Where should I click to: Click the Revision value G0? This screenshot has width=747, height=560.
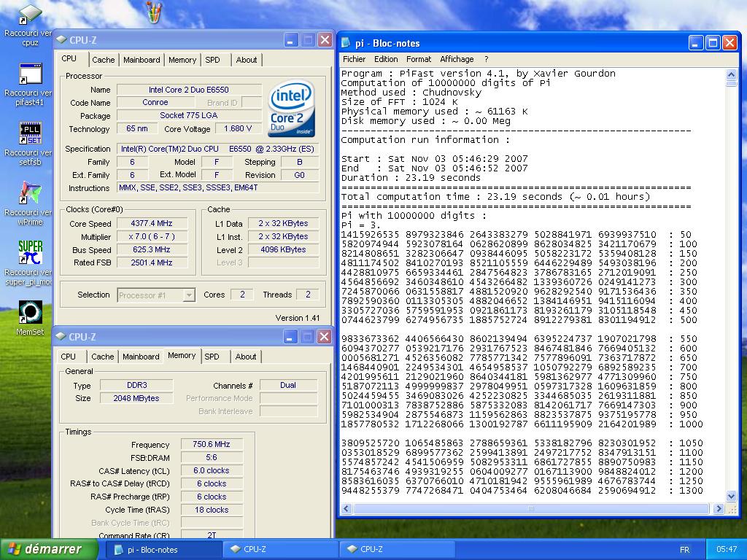pyautogui.click(x=299, y=175)
